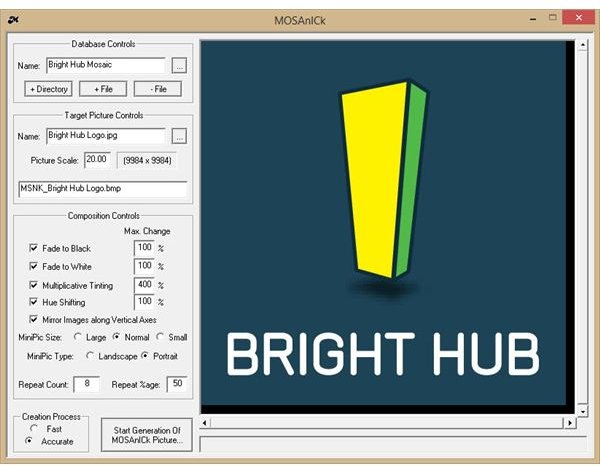Viewport: 600px width, 466px height.
Task: Click the Repeat %age field
Action: [x=177, y=384]
